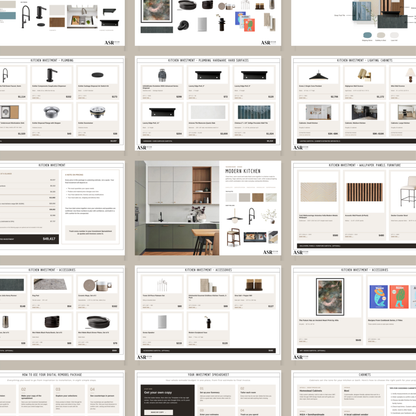Click the brass wall sconce product

364,75
